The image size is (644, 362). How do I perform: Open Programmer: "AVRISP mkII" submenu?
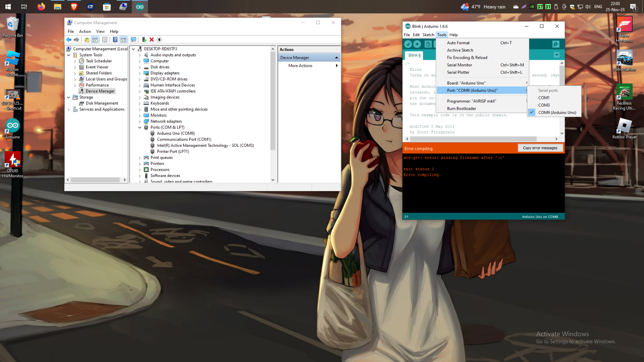482,101
